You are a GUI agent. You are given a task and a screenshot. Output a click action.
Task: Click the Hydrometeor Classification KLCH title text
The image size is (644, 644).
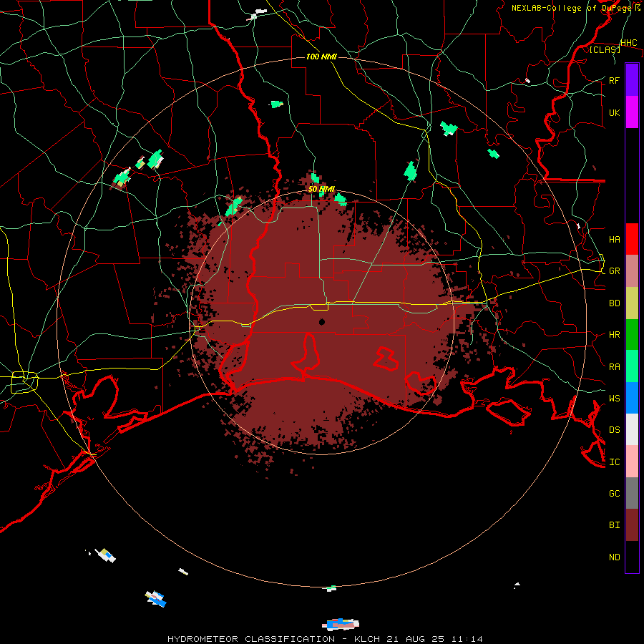tap(325, 639)
